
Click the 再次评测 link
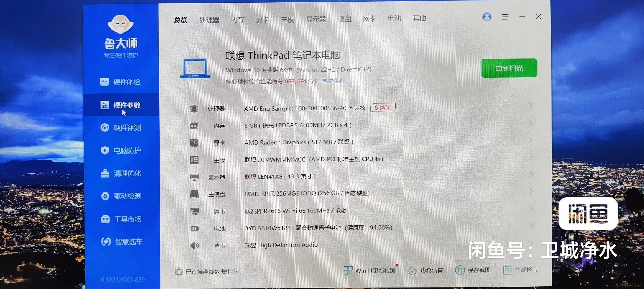[333, 81]
